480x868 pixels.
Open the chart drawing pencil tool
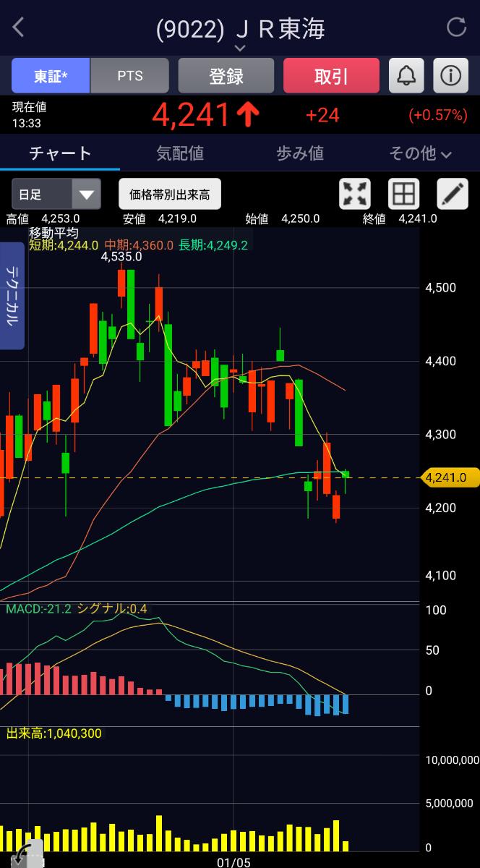453,194
